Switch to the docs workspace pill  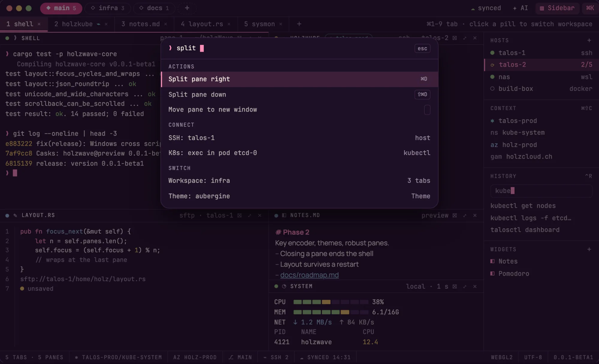[155, 8]
